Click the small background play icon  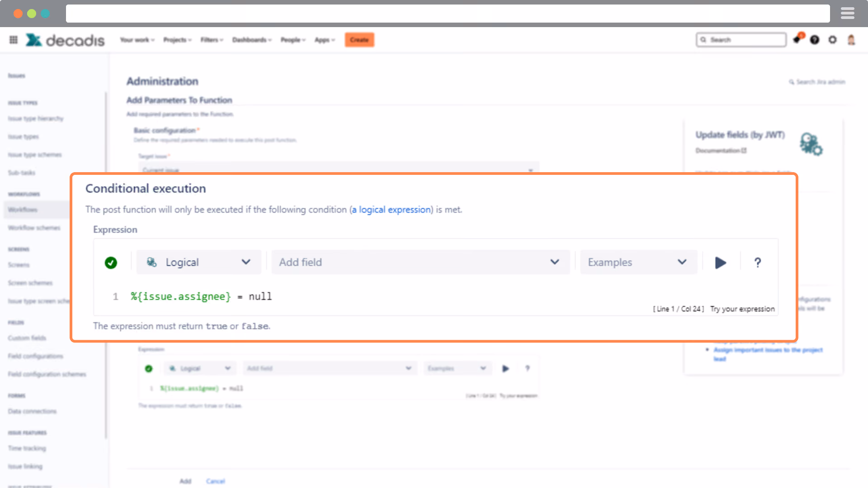[505, 369]
